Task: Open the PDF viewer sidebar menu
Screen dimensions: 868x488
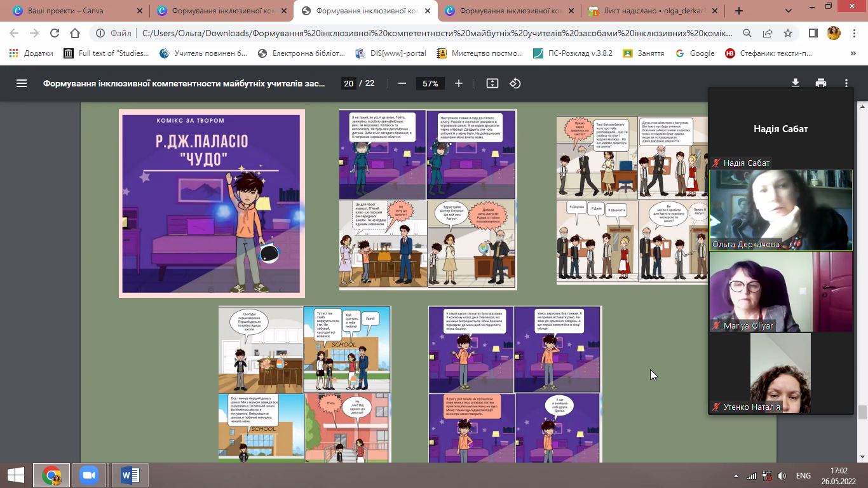Action: (22, 83)
